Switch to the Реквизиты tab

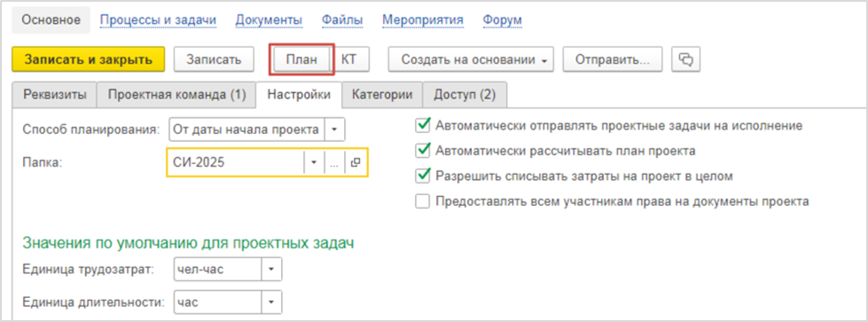point(54,95)
